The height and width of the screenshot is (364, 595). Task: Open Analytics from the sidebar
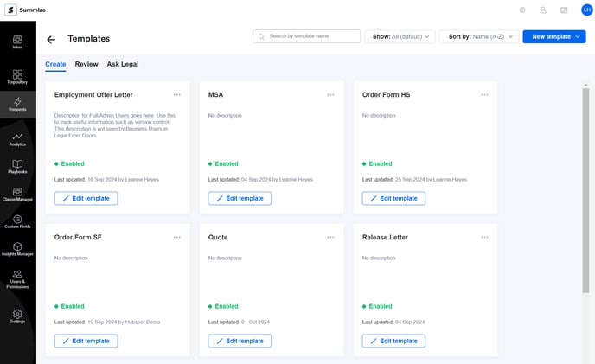pos(17,138)
